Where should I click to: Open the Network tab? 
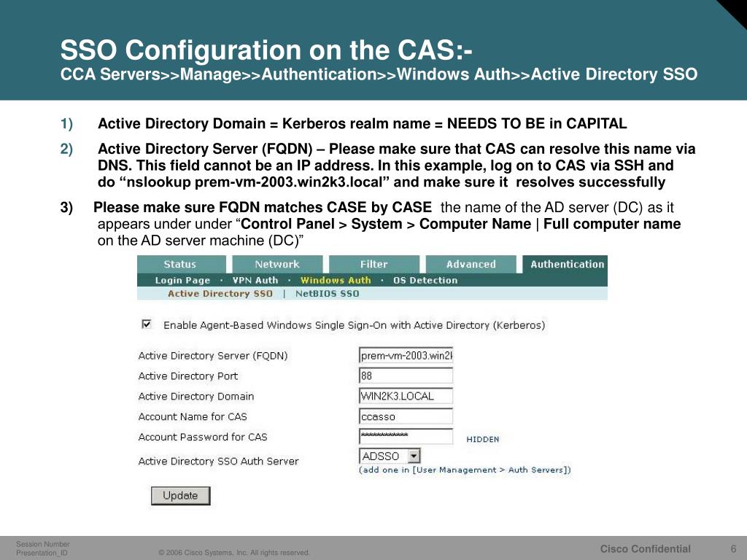click(277, 264)
